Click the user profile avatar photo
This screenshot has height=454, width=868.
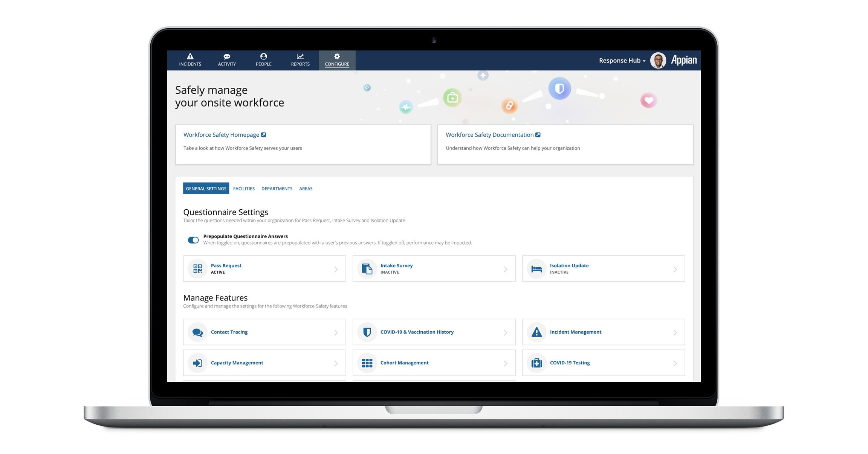coord(658,60)
